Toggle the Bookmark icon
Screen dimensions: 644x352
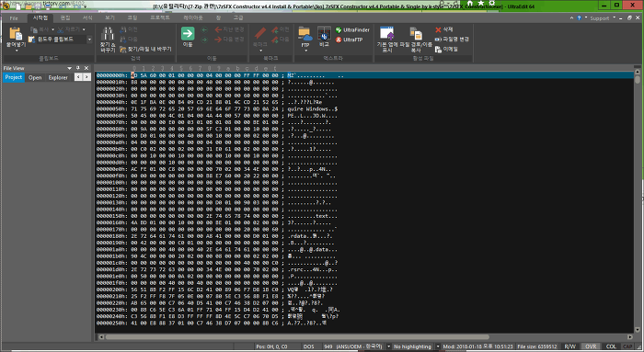tap(260, 34)
